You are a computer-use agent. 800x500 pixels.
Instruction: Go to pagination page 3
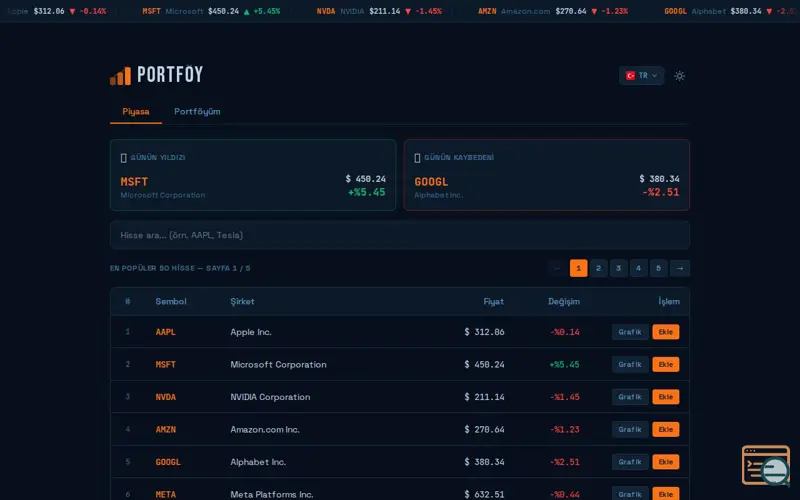pos(618,268)
